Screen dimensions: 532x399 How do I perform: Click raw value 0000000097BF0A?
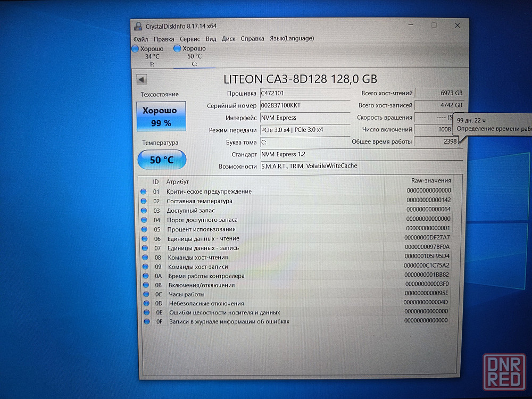click(x=427, y=247)
